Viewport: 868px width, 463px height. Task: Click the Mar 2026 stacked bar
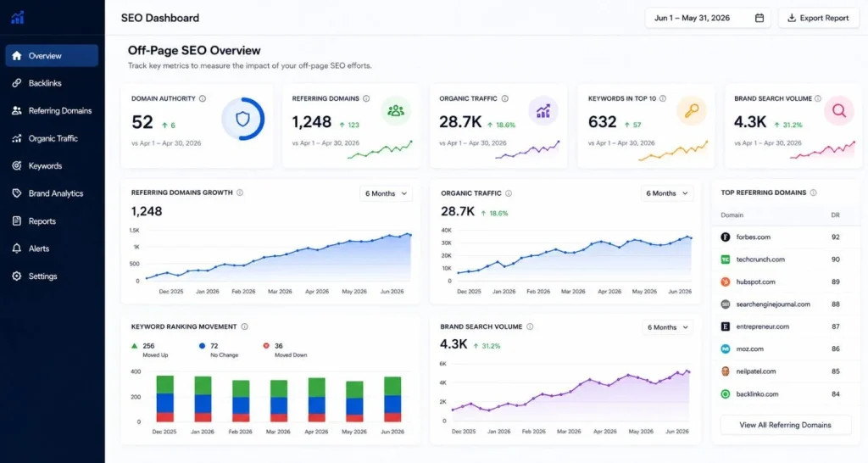tap(278, 401)
